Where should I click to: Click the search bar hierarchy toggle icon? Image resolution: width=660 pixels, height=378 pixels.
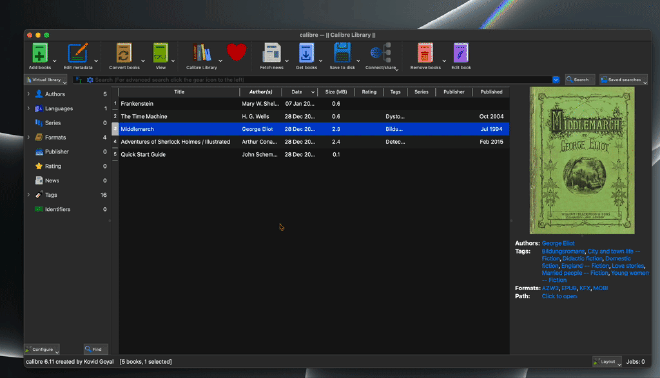[x=79, y=80]
